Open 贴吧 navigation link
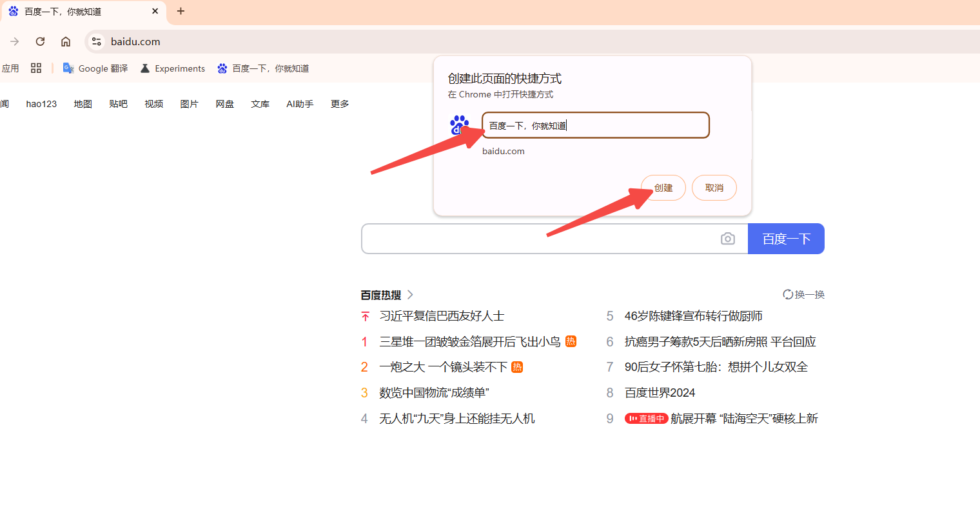980x529 pixels. (x=118, y=104)
